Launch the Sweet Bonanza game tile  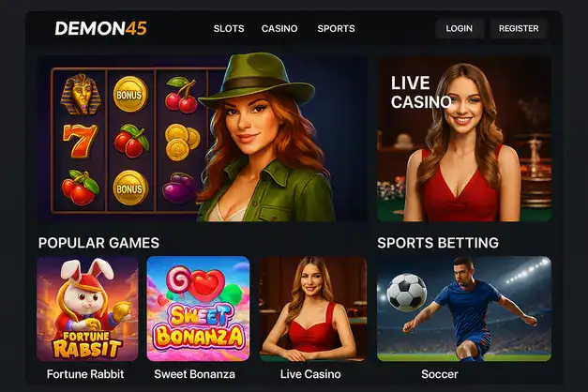(x=198, y=309)
